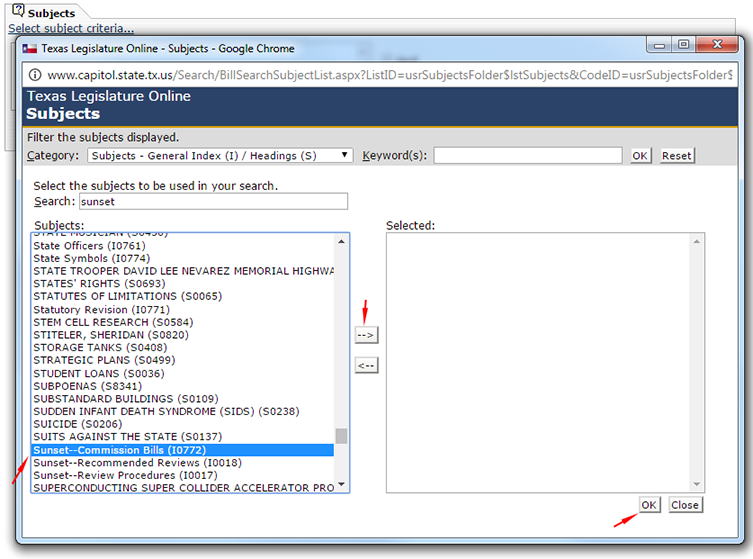Click the Subjects list scrollbar up arrow
753x559 pixels.
click(x=341, y=242)
